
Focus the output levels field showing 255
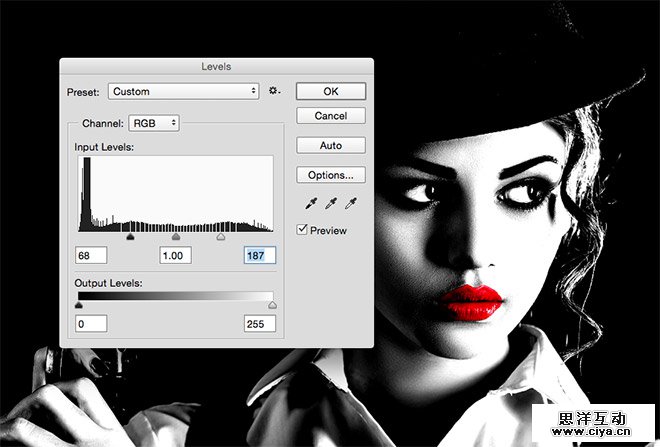coord(260,324)
